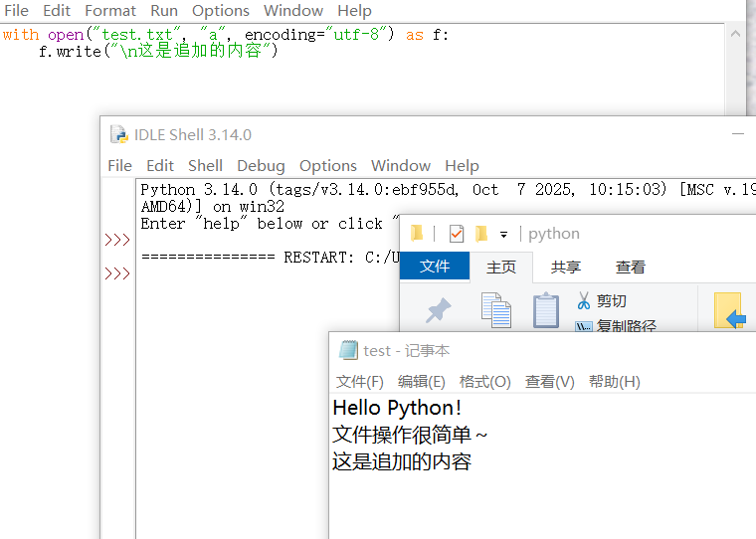Open 编辑(E) menu in Notepad
The image size is (756, 539).
[x=422, y=382]
